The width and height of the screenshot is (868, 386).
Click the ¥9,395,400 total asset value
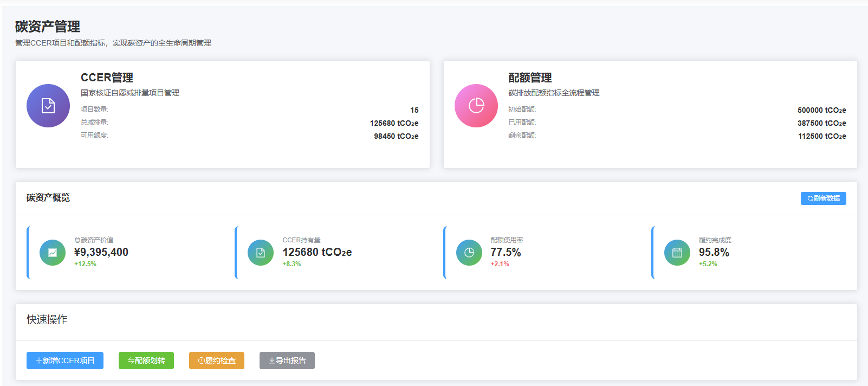pos(101,252)
